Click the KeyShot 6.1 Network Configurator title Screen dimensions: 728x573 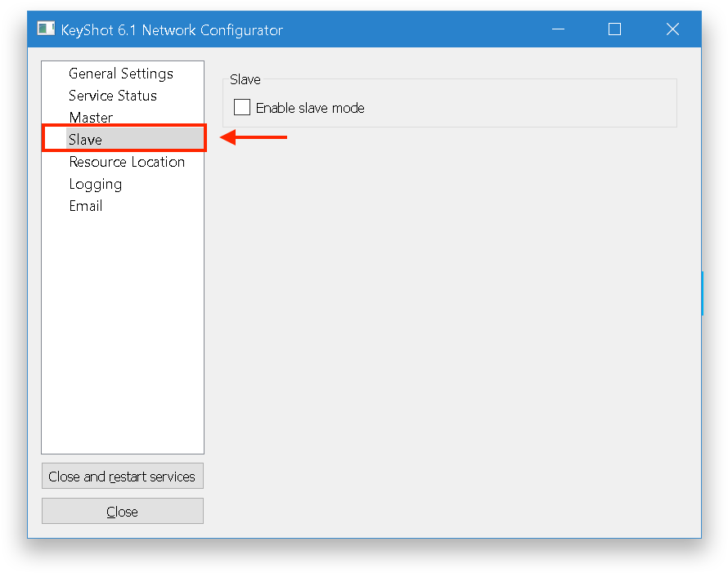172,30
